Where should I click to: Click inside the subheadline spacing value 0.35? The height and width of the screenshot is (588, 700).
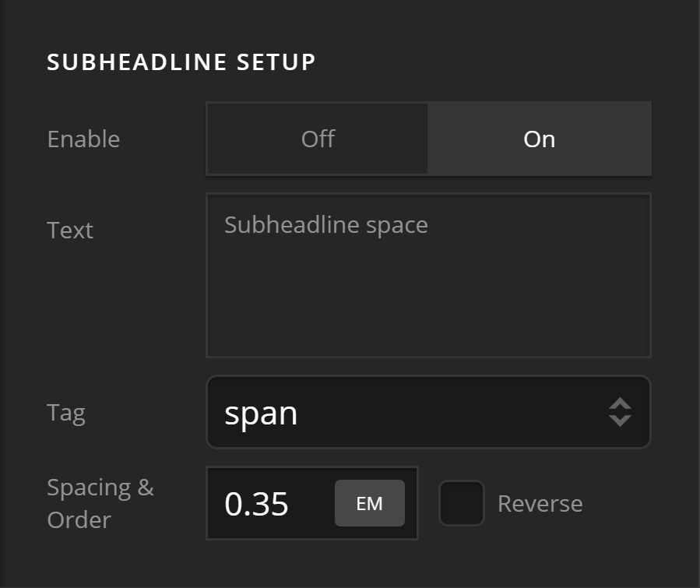tap(257, 503)
